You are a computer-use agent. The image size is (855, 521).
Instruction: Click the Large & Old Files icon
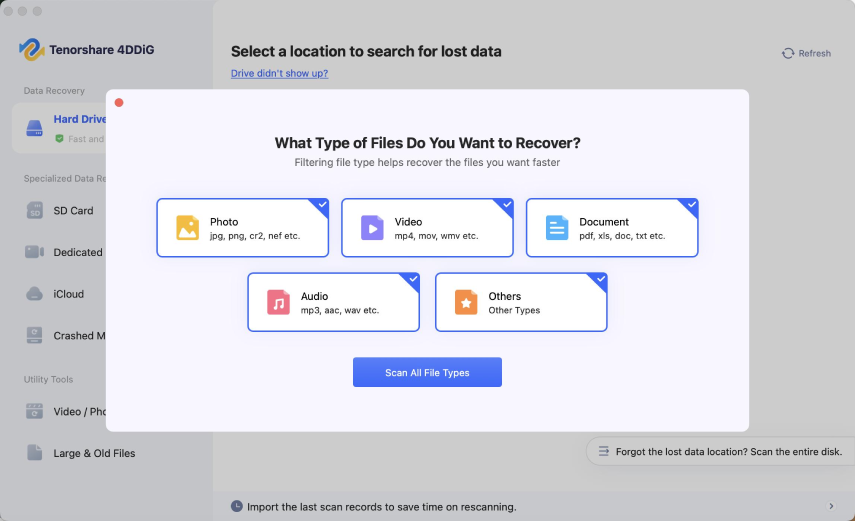(35, 453)
